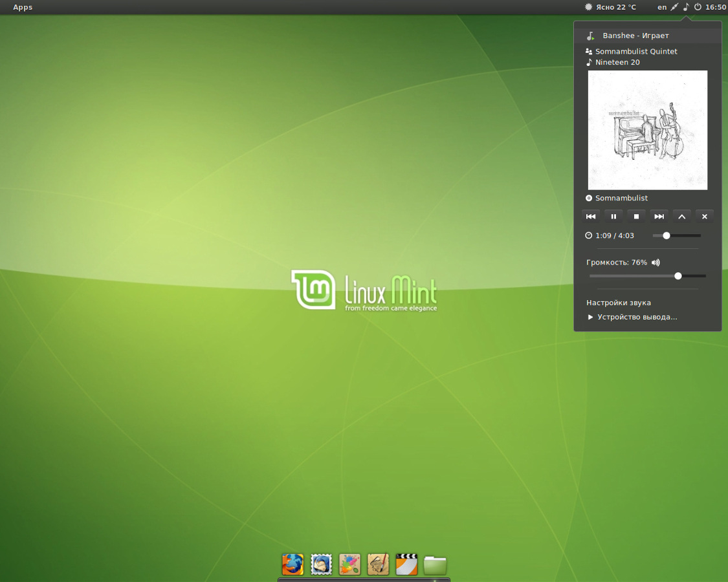Click the Somnambulist album cover art
Image resolution: width=728 pixels, height=582 pixels.
[x=648, y=130]
